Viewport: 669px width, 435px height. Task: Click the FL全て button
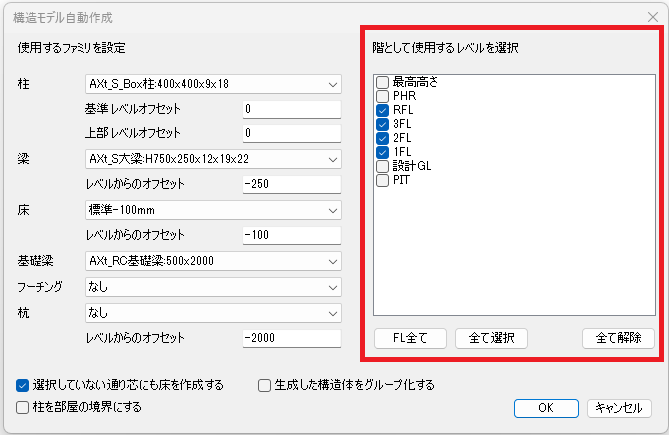[x=410, y=338]
